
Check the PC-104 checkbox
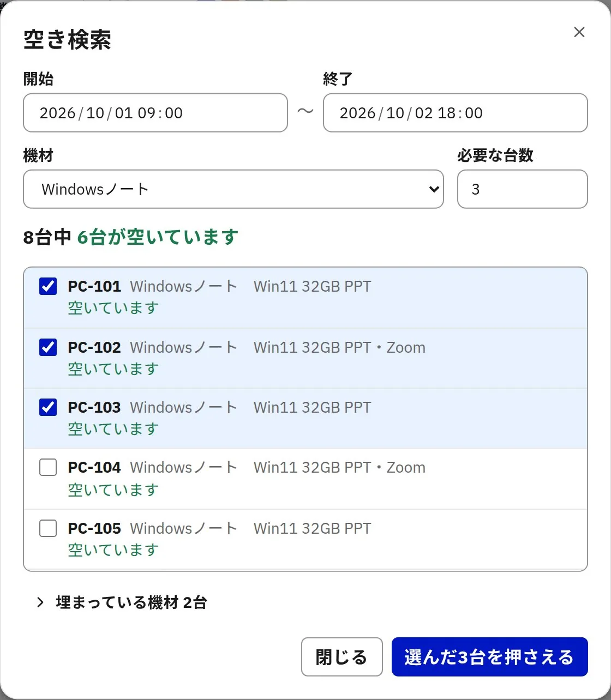coord(48,467)
